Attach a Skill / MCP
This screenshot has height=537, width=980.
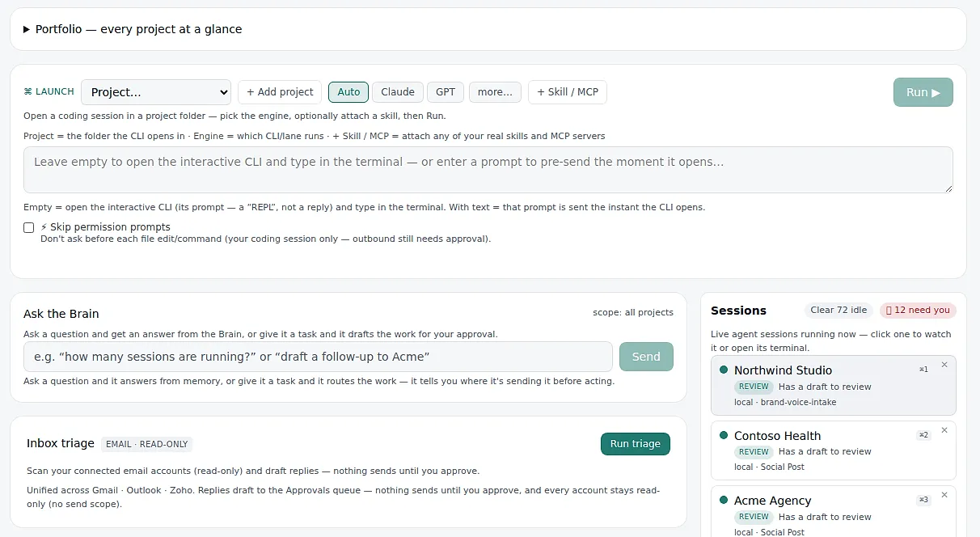[x=568, y=92]
